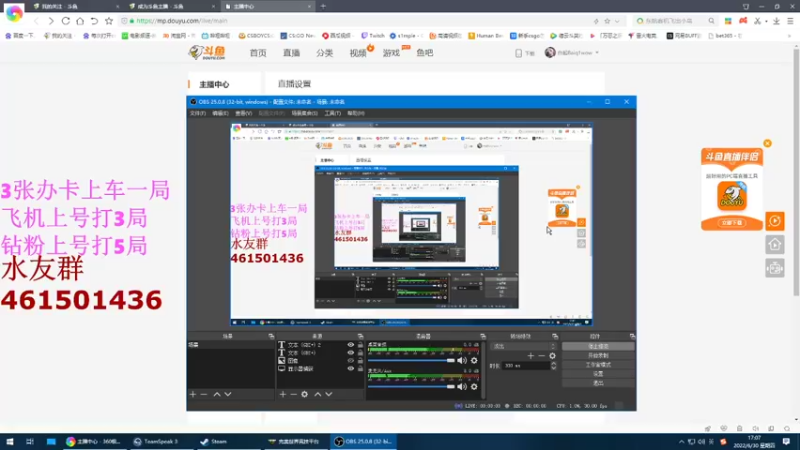800x450 pixels.
Task: Add a scene transition with plus icon
Action: point(531,356)
